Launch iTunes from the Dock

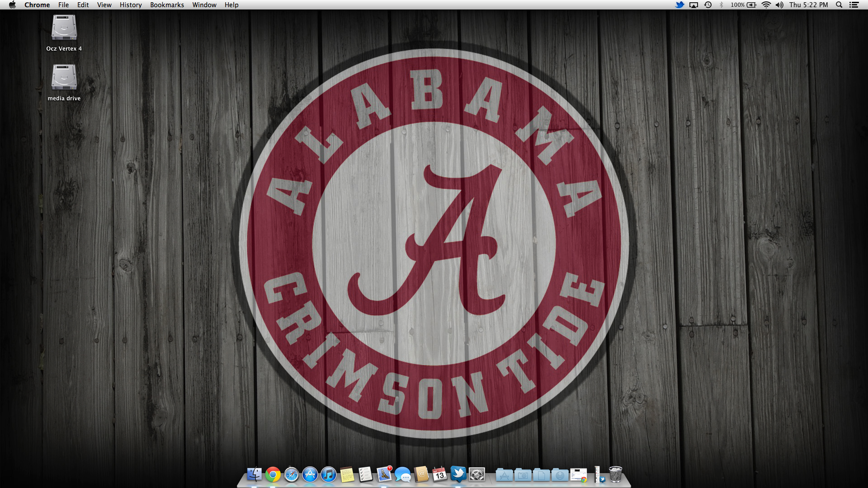click(x=329, y=474)
